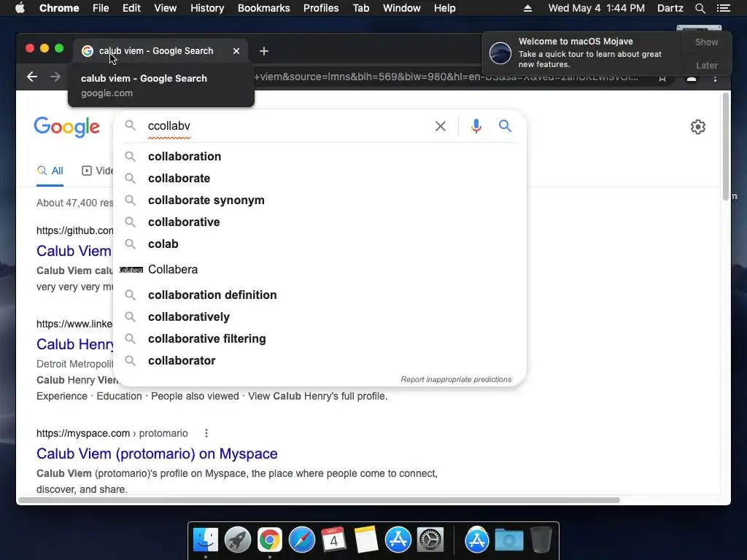This screenshot has height=560, width=747.
Task: Pick the 'collaboration definition' suggestion
Action: coord(320,295)
